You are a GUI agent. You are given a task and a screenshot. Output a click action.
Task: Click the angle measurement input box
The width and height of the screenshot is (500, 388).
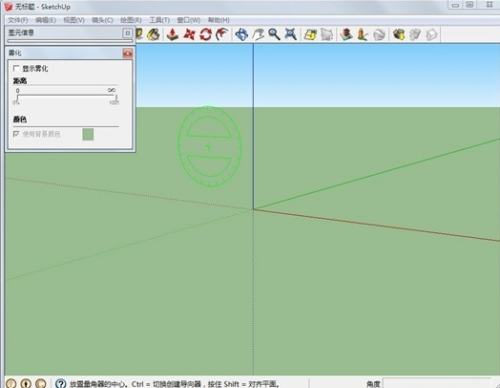(437, 383)
